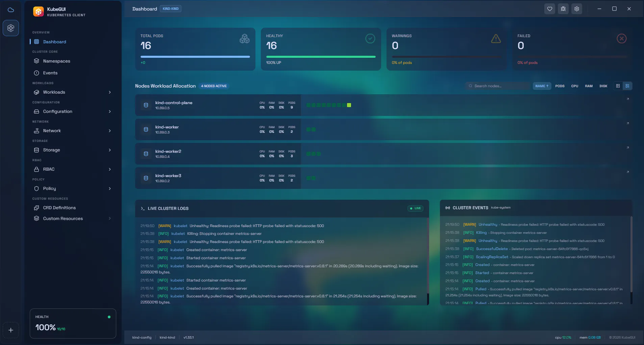Click the kube-system namespace label
Image resolution: width=644 pixels, height=345 pixels.
point(501,208)
